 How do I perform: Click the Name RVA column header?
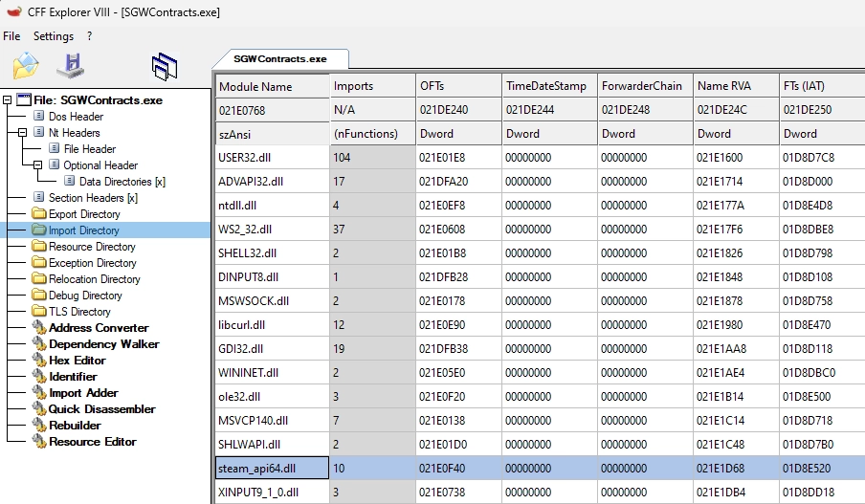[x=737, y=86]
